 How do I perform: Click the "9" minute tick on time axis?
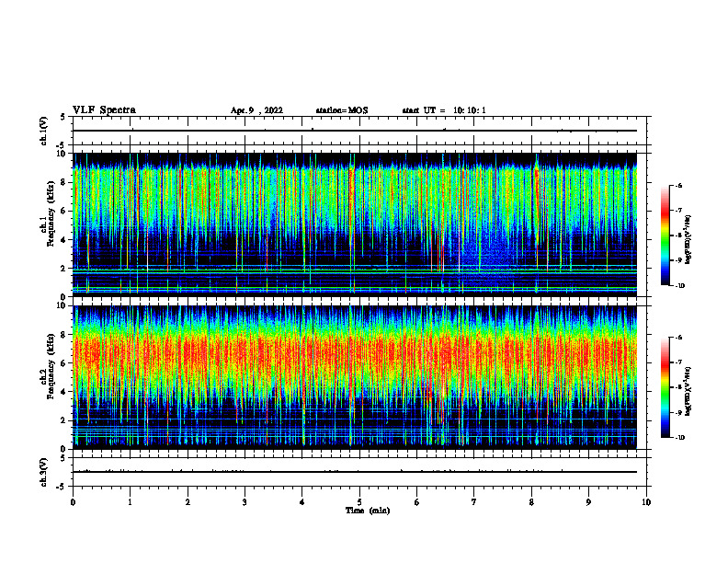coord(588,502)
